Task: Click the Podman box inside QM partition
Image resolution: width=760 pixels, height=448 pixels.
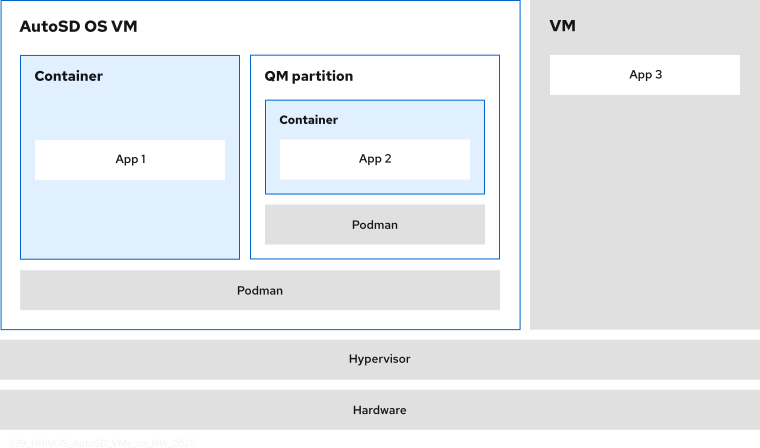Action: coord(375,225)
